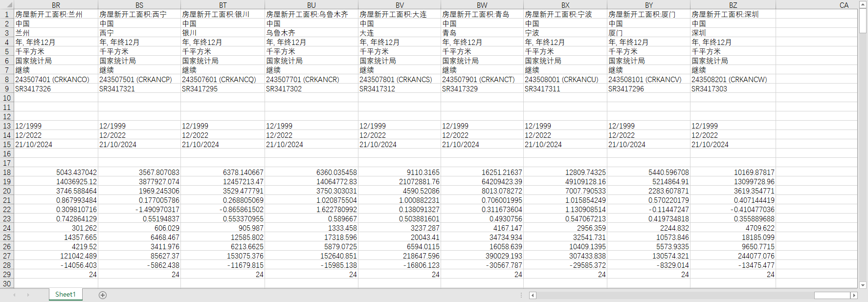Click cell 房屋新开工面积:深圳
Screen dimensions: 868x302
click(733, 14)
